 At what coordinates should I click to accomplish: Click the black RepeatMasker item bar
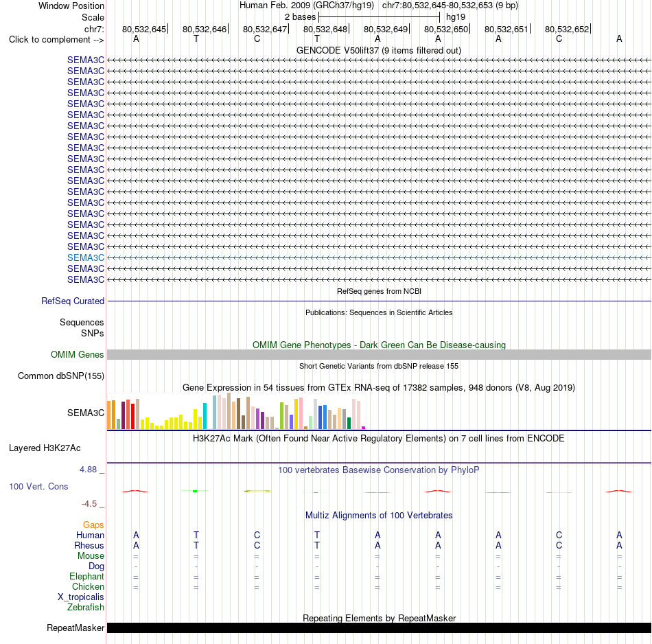click(379, 628)
